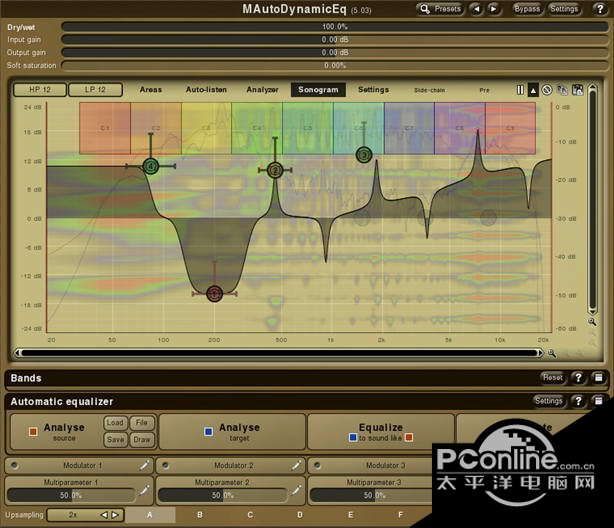Edit Modulator 2 with pencil icon
The width and height of the screenshot is (614, 528).
click(296, 465)
